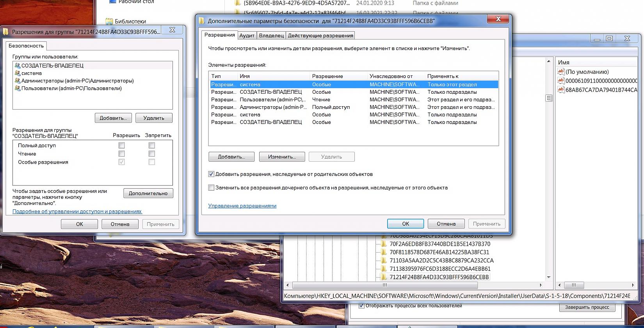This screenshot has height=328, width=644.
Task: Uncheck the inherit permissions from parent checkbox
Action: (x=211, y=174)
